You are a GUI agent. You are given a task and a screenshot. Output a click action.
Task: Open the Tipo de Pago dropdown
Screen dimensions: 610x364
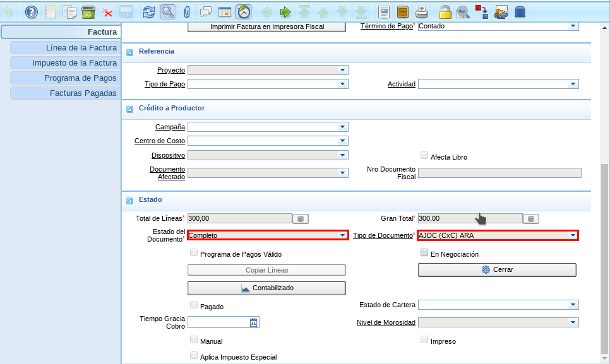pos(342,84)
